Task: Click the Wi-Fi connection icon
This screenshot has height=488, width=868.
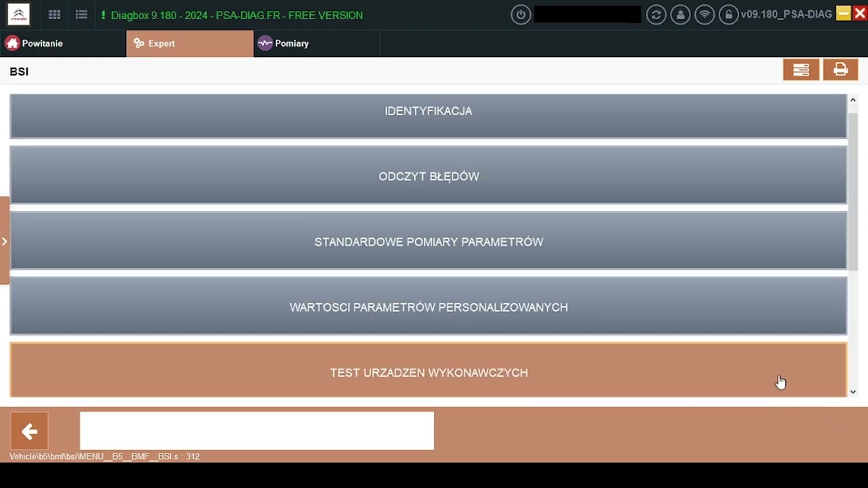Action: coord(705,15)
